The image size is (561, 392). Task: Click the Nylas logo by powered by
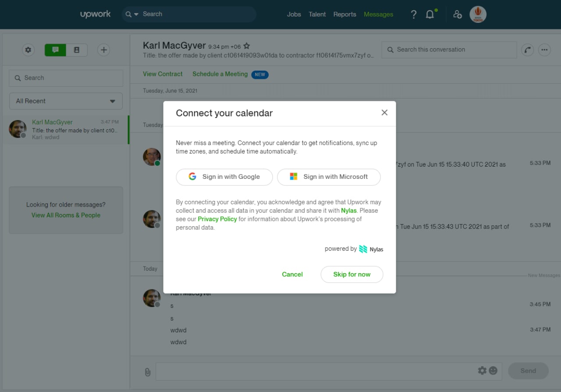coord(371,249)
